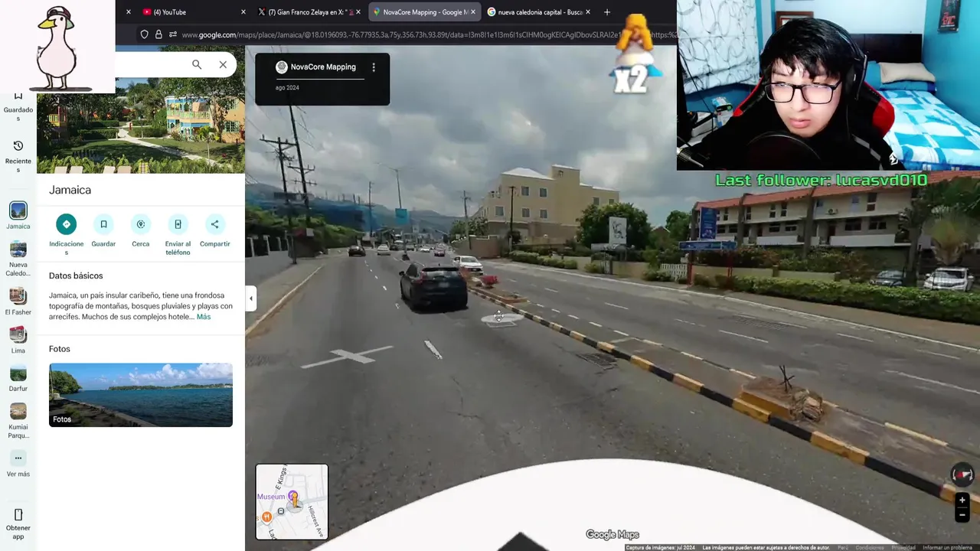Clear the search box with the X
The width and height of the screenshot is (980, 551).
(223, 65)
